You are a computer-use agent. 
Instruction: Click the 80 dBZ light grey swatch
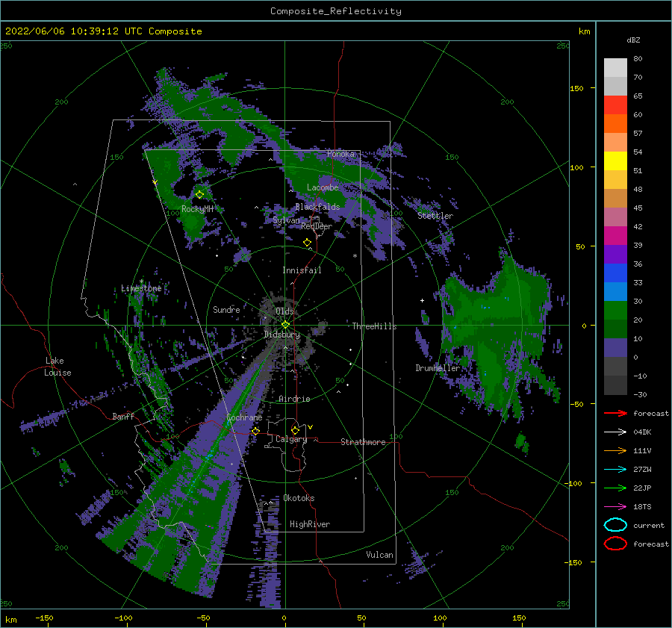pos(615,68)
